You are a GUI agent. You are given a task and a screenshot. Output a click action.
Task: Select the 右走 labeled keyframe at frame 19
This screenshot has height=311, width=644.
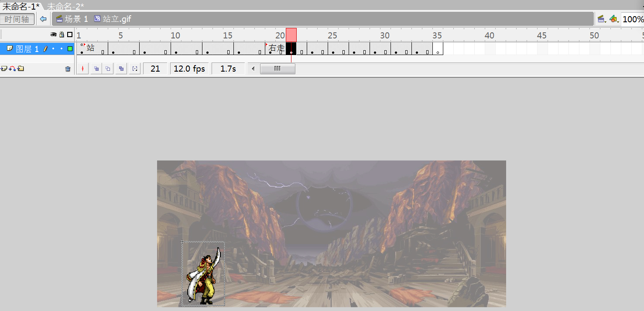coord(270,48)
